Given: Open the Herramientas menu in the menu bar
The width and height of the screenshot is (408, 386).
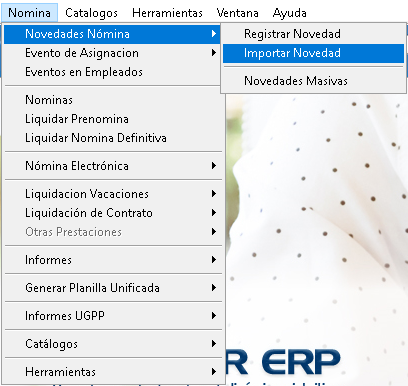Looking at the screenshot, I should (167, 13).
